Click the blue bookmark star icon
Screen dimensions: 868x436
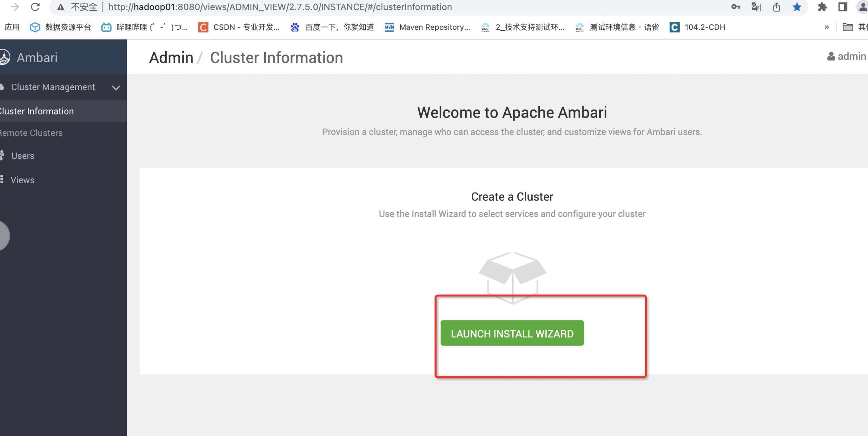pos(797,7)
